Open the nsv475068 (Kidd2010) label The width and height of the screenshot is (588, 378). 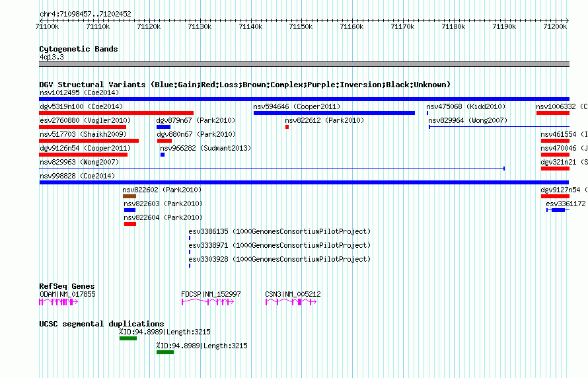[x=466, y=106]
